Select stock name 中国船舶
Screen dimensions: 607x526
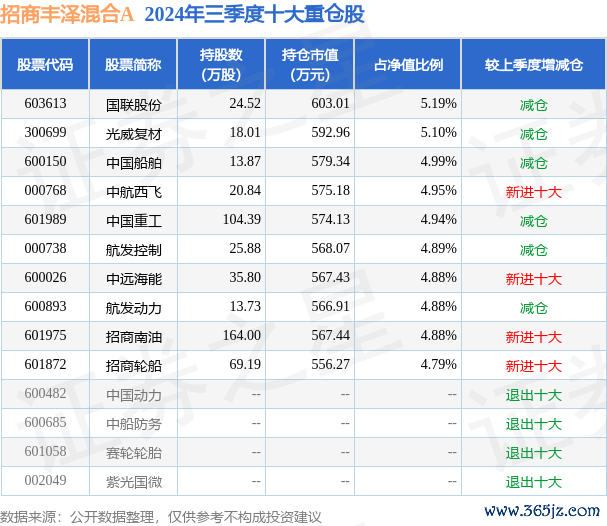click(134, 163)
